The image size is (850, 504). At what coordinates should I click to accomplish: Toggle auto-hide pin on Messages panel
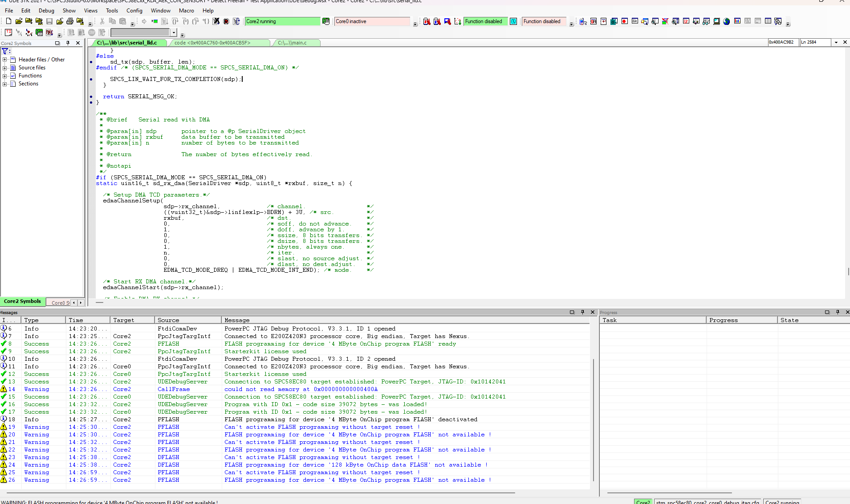pyautogui.click(x=582, y=312)
